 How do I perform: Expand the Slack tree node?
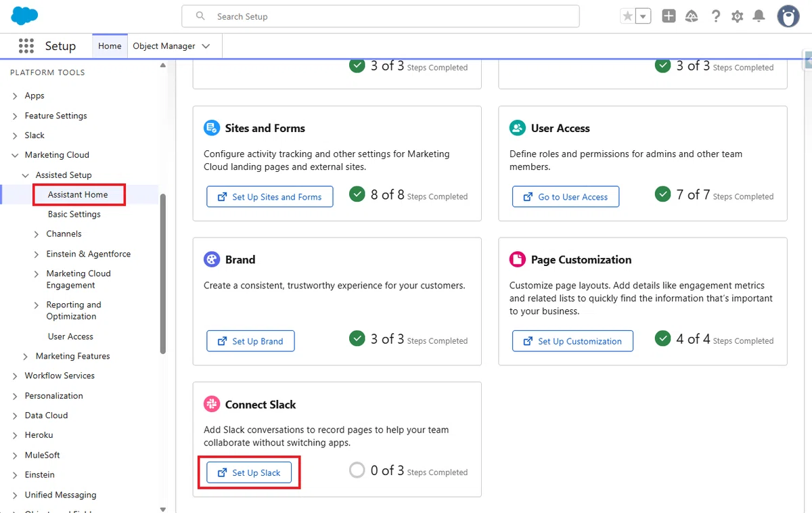[16, 135]
